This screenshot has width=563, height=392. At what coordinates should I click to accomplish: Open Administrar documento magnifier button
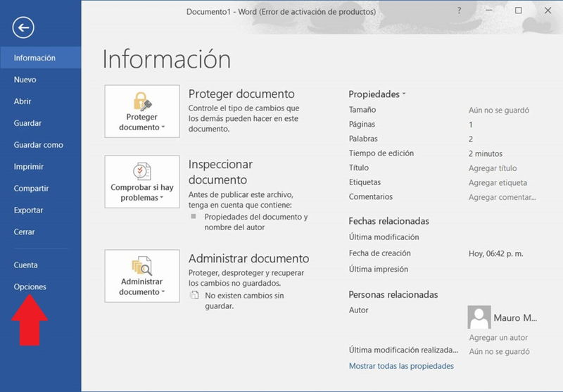(141, 275)
